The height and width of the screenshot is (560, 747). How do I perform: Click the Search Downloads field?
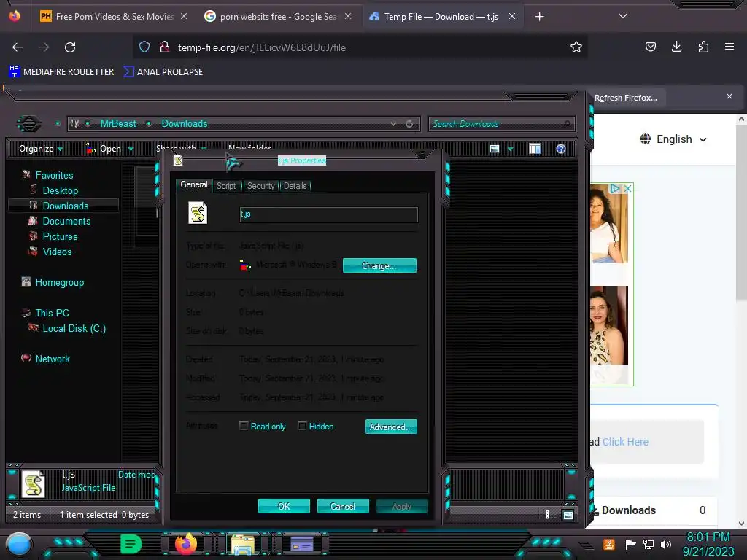point(502,124)
